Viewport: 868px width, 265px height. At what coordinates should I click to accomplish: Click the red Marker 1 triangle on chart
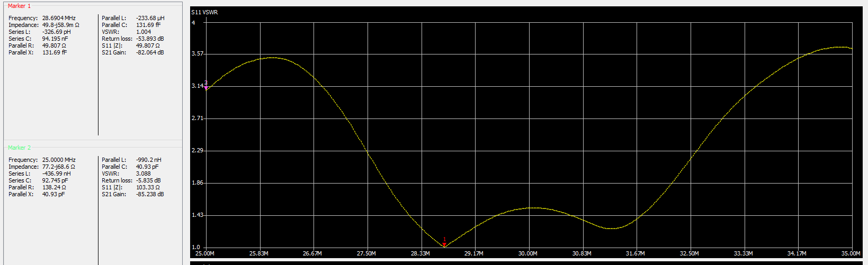tap(444, 245)
